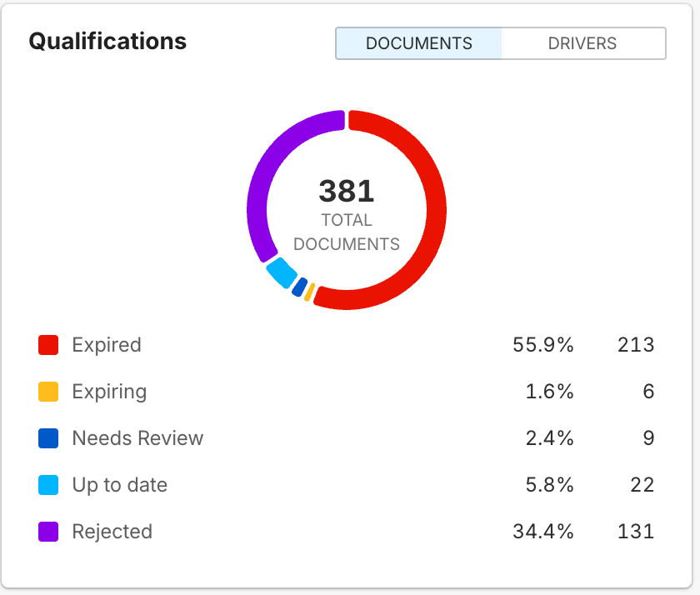Select the light blue Up to date arc
Image resolution: width=700 pixels, height=595 pixels.
pyautogui.click(x=281, y=272)
